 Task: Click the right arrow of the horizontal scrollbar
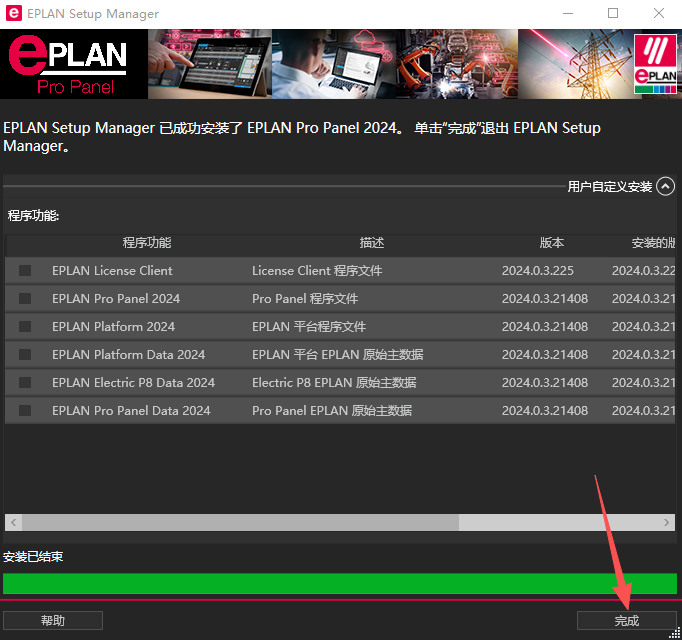tap(666, 522)
